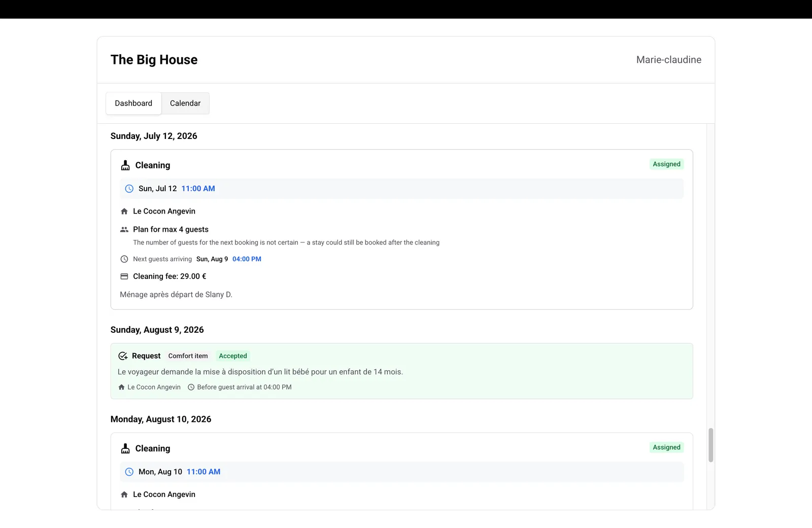Click the Accepted status badge

point(233,356)
